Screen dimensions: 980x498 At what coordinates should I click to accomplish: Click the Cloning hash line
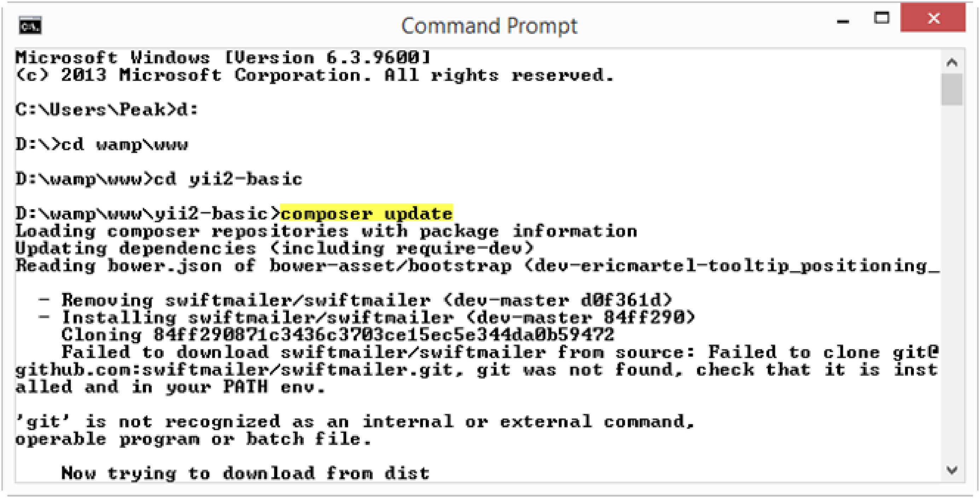coord(338,335)
